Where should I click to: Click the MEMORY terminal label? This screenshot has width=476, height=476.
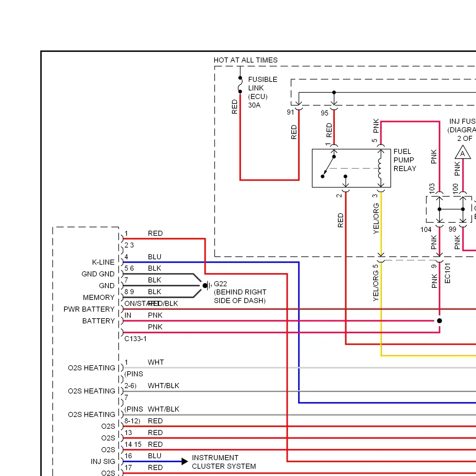[x=98, y=297]
